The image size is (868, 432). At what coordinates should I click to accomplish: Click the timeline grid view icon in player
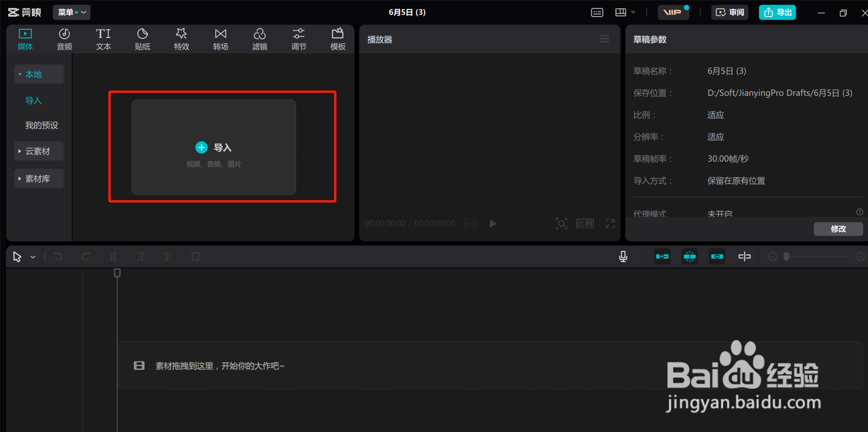click(x=471, y=224)
